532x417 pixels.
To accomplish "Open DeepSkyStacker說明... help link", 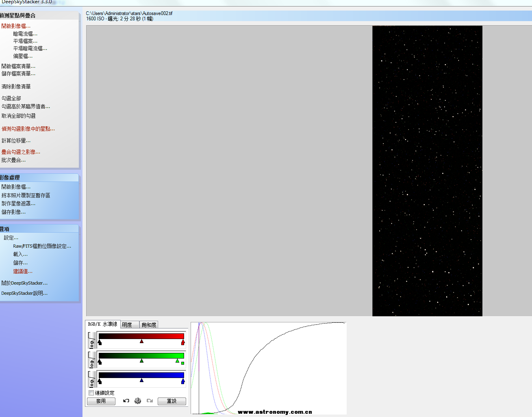I will point(24,293).
